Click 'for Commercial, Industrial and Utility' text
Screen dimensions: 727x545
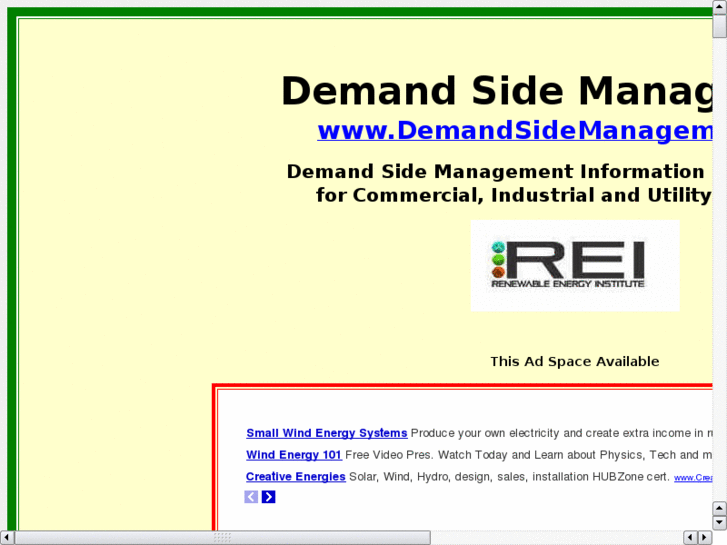click(514, 195)
